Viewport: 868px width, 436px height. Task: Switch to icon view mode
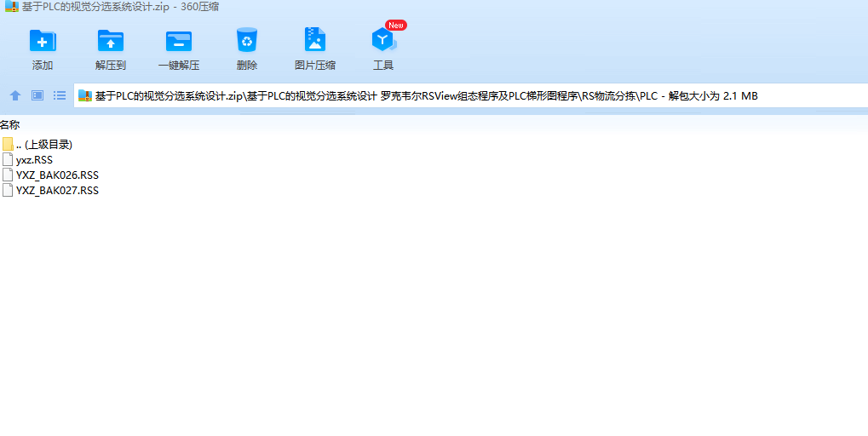(x=37, y=95)
